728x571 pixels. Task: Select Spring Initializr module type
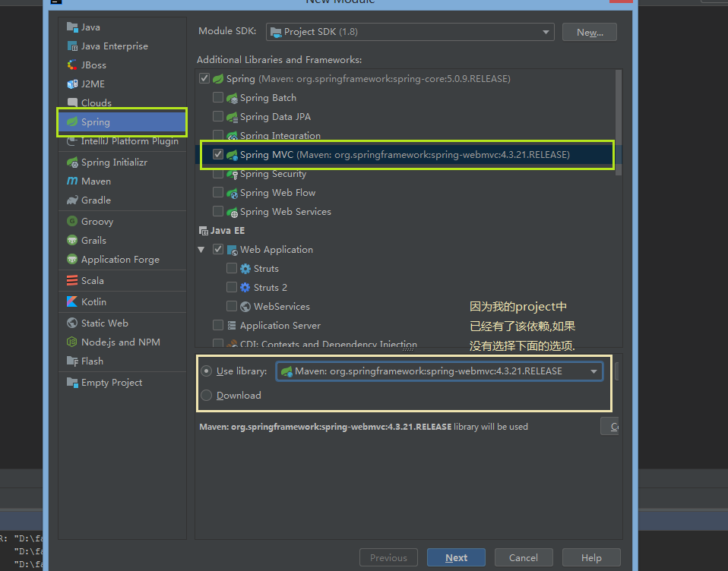122,162
